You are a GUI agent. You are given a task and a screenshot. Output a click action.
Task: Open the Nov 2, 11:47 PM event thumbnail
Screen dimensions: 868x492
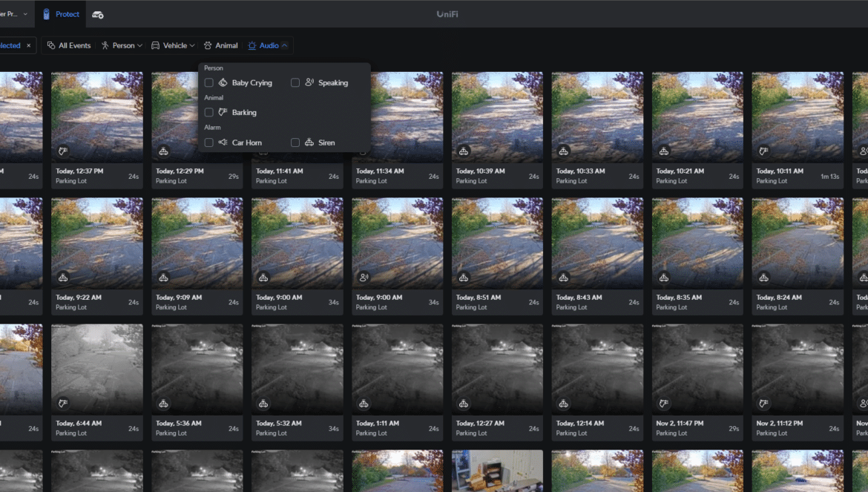tap(697, 369)
